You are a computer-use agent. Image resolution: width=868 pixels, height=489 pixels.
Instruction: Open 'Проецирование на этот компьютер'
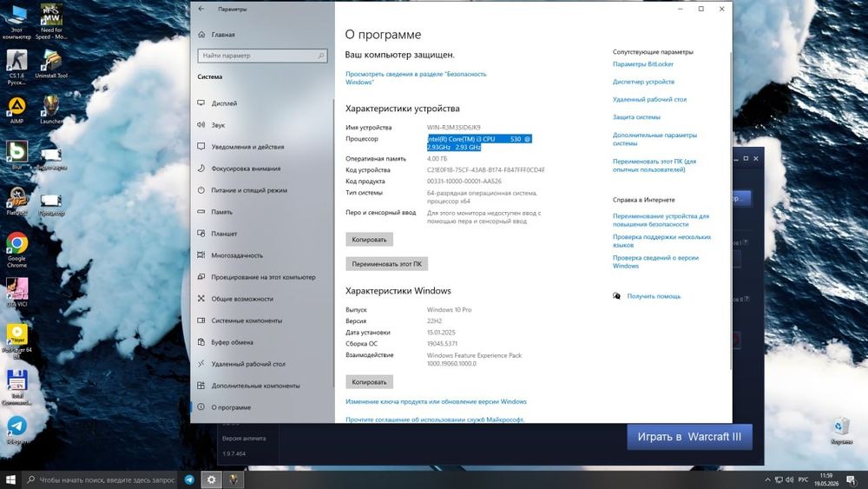(262, 277)
